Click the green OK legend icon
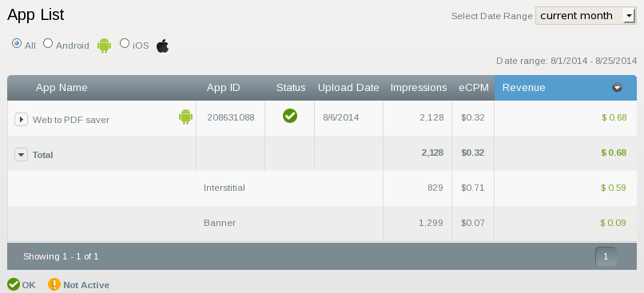This screenshot has width=644, height=293. (x=14, y=284)
